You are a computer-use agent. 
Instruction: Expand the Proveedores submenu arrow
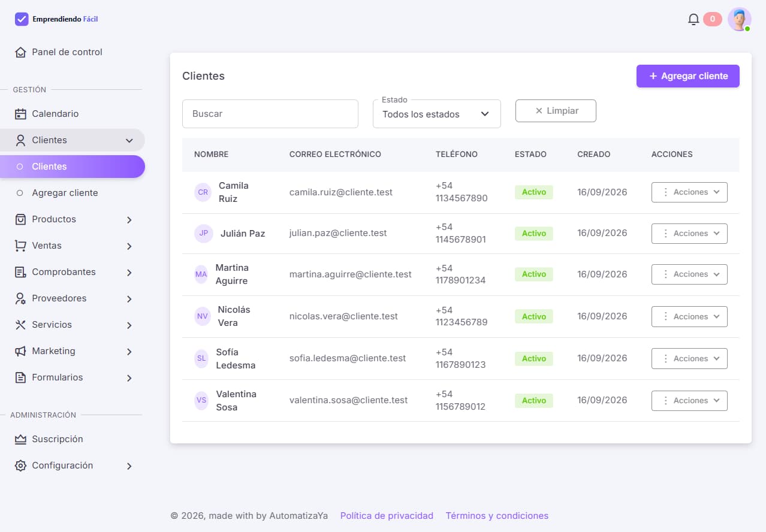coord(129,299)
